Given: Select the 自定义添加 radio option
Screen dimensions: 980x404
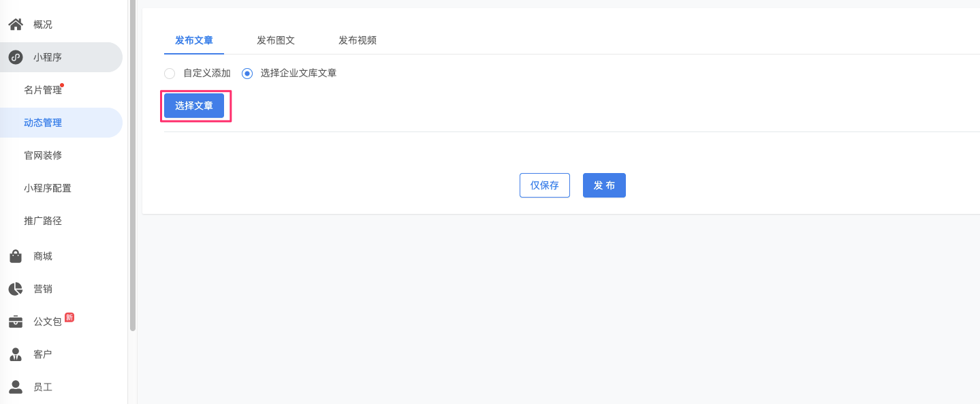Looking at the screenshot, I should coord(170,73).
